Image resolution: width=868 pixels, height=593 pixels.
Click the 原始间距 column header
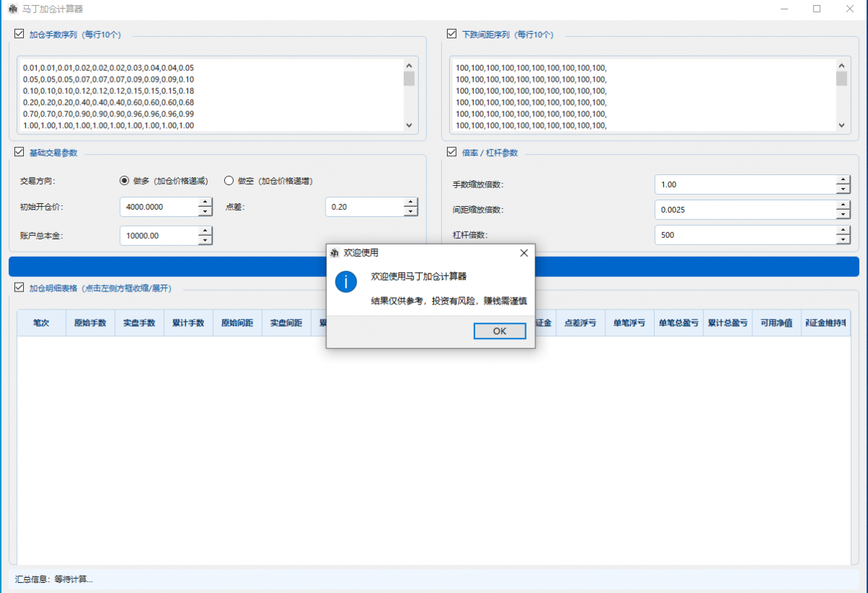(x=237, y=323)
